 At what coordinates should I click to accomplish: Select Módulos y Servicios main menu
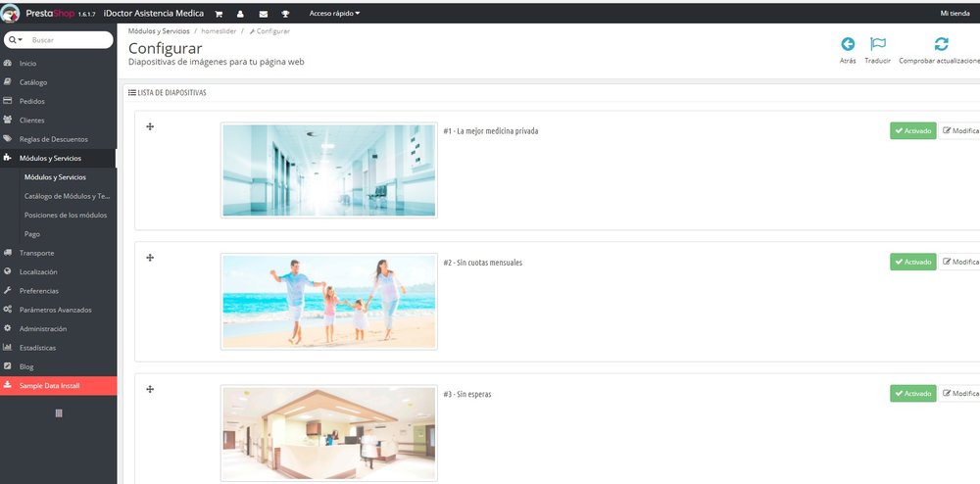click(58, 158)
